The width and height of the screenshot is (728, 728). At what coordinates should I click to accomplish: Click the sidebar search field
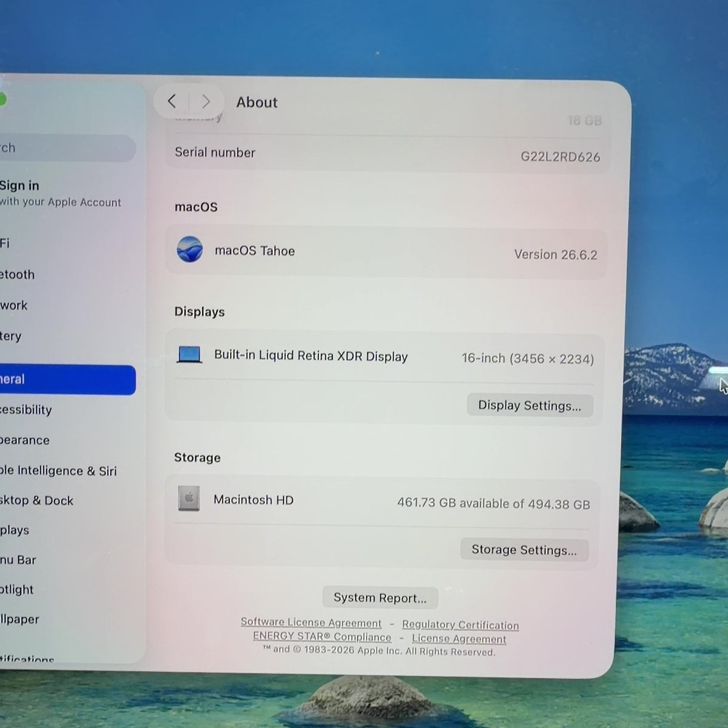point(67,148)
